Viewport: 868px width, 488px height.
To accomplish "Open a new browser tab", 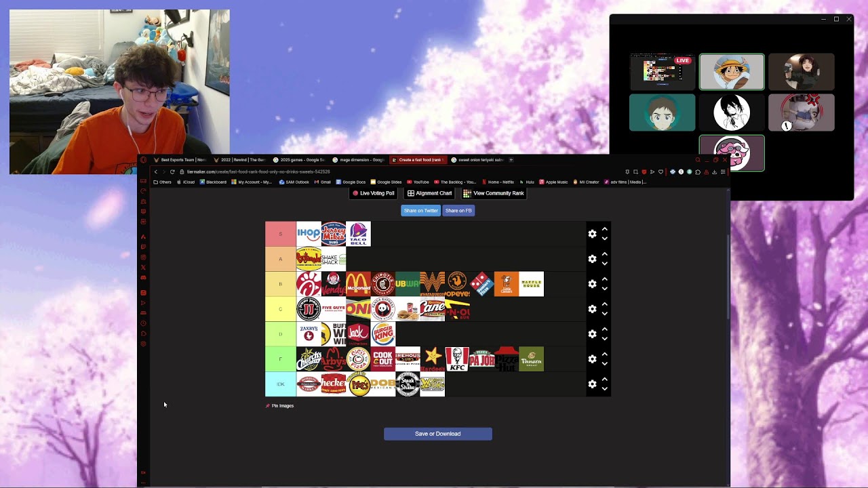I will coord(511,160).
